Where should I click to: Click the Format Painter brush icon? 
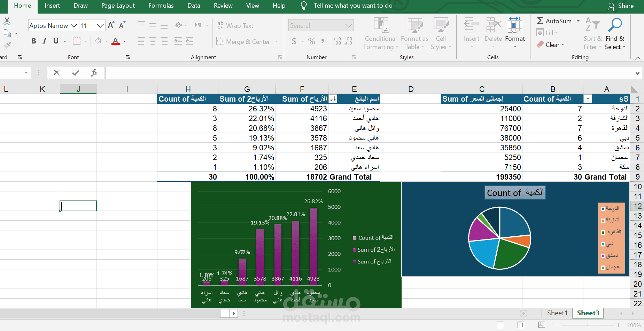click(7, 45)
